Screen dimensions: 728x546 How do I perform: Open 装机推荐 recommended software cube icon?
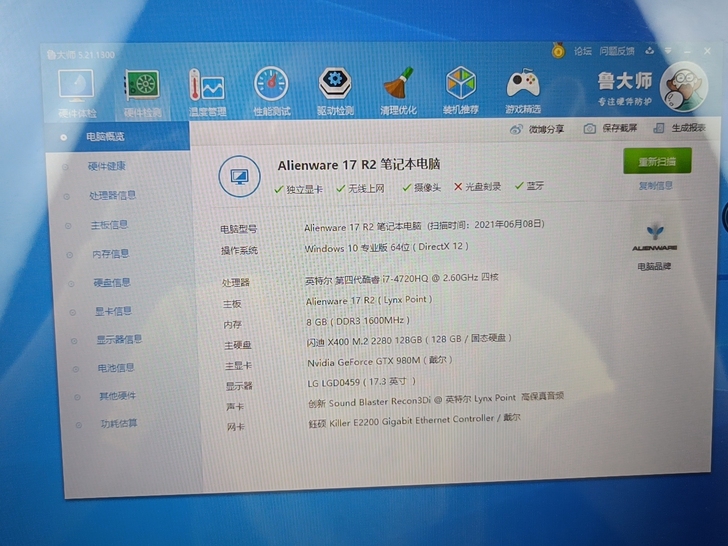[x=461, y=90]
